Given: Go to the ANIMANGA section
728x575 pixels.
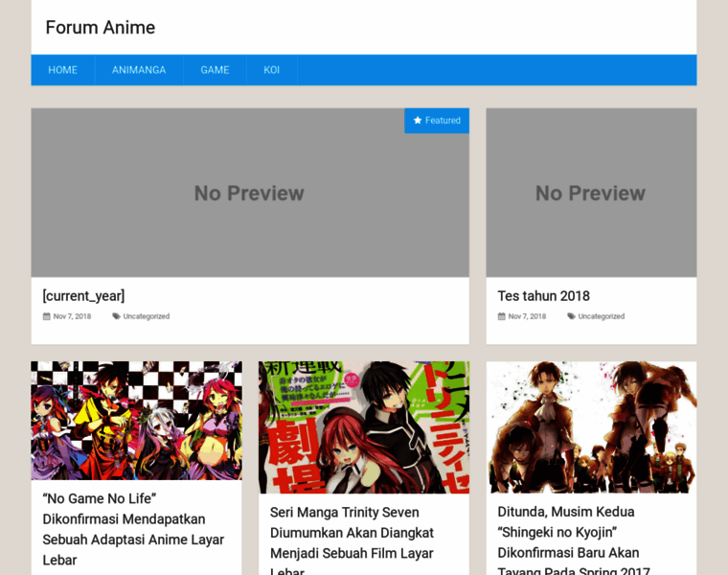Looking at the screenshot, I should tap(139, 70).
